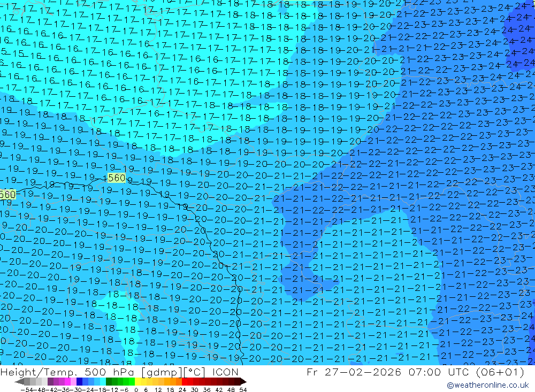535x392 pixels.
Task: Click the -54 legend value label
Action: tap(27, 390)
